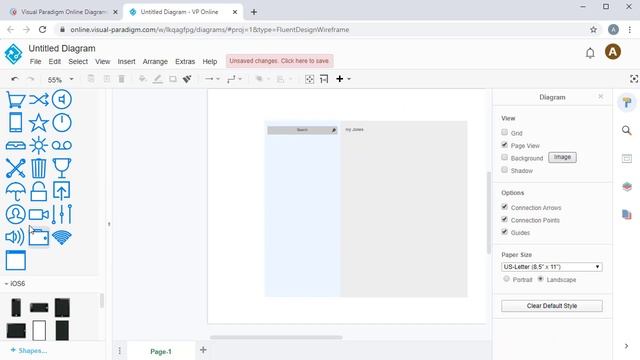The width and height of the screenshot is (640, 360).
Task: Select the window frame icon shape
Action: click(16, 260)
